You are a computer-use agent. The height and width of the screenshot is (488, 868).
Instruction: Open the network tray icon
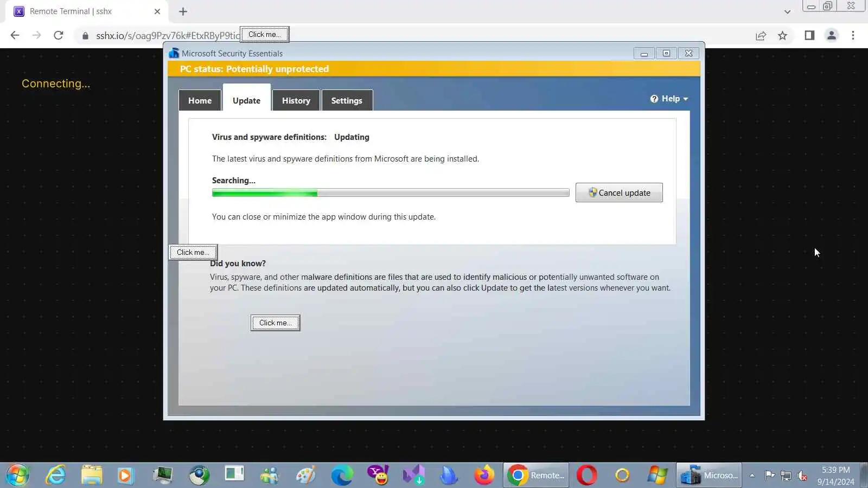pyautogui.click(x=786, y=476)
